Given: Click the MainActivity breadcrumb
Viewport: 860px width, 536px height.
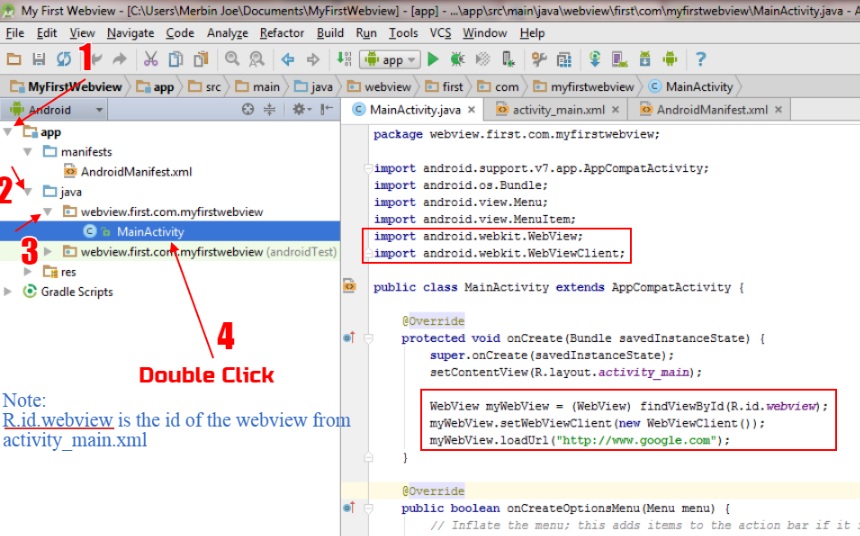Looking at the screenshot, I should 690,87.
